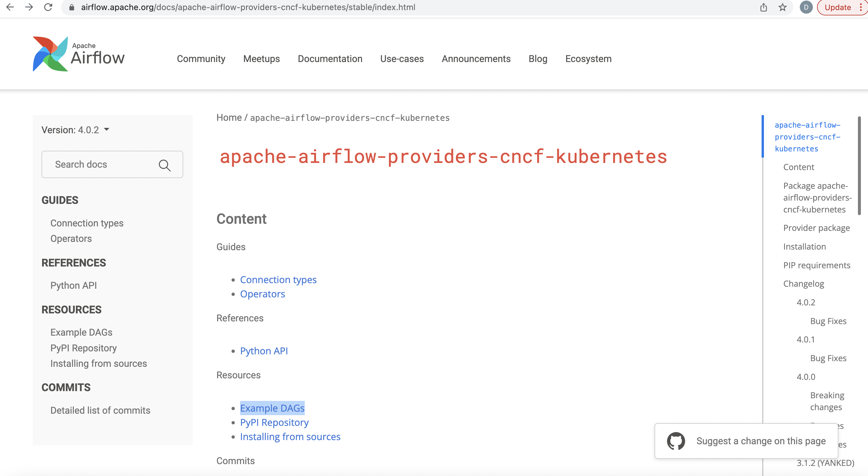
Task: Open Blog nav item
Action: [x=538, y=59]
